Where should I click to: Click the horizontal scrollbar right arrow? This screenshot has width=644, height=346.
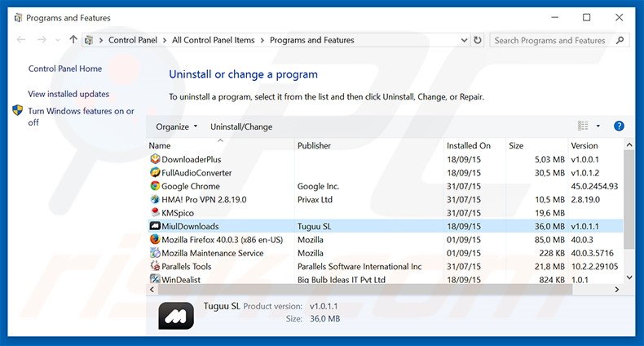point(617,290)
